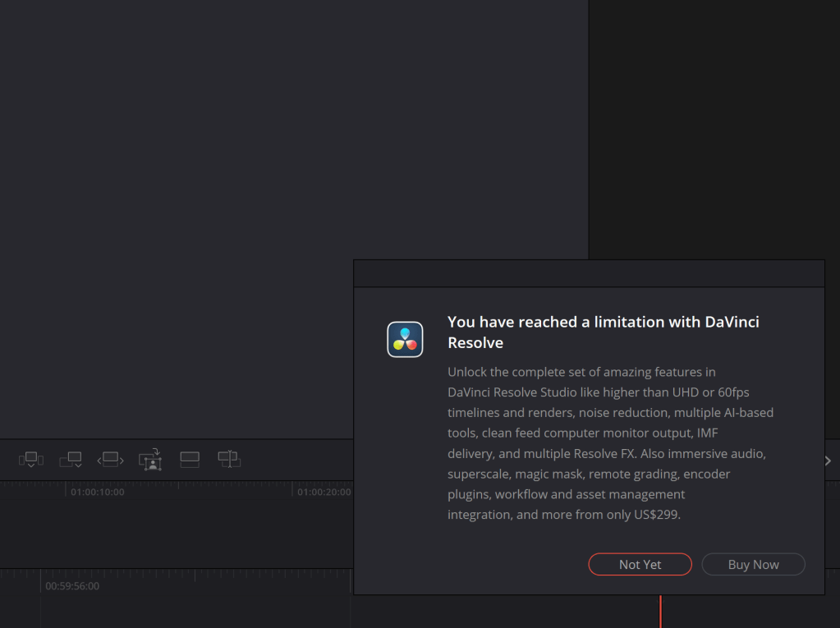
Task: Click the Append to end icon
Action: click(x=71, y=460)
